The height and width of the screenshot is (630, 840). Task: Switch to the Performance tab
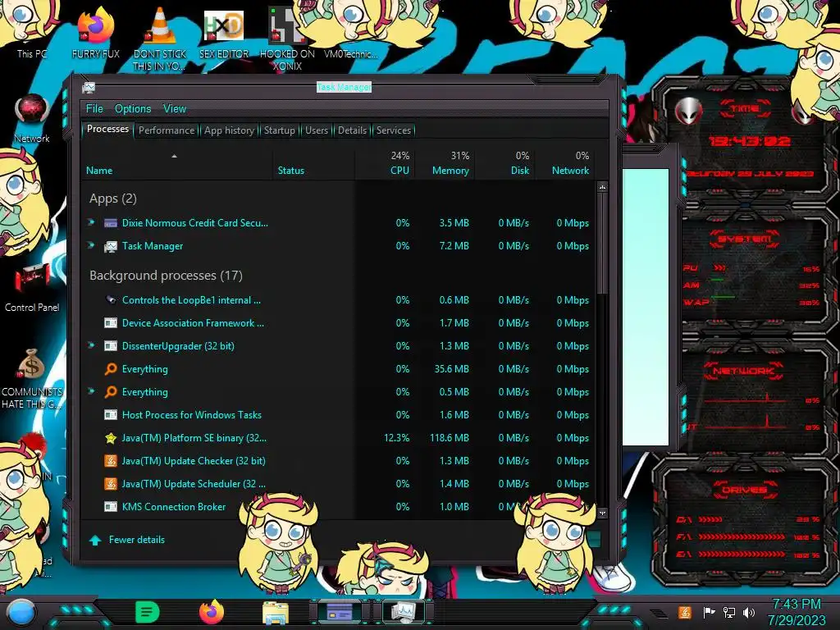coord(167,130)
